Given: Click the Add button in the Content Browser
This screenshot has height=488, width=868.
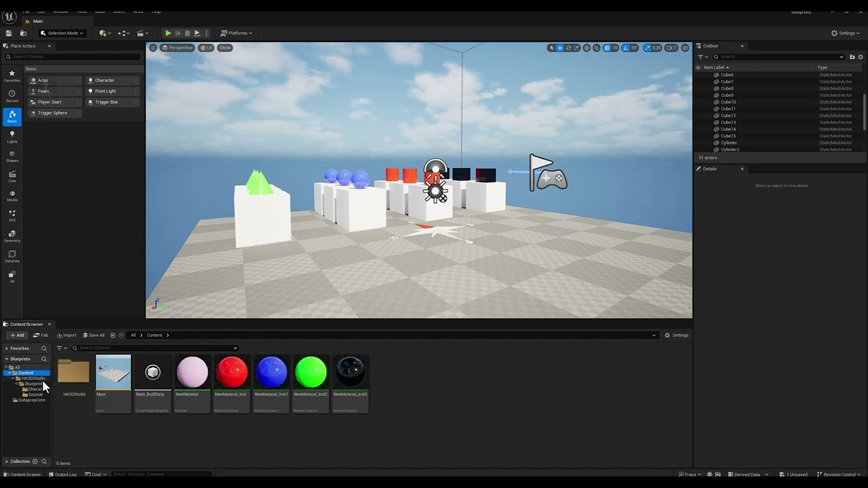Looking at the screenshot, I should 17,335.
